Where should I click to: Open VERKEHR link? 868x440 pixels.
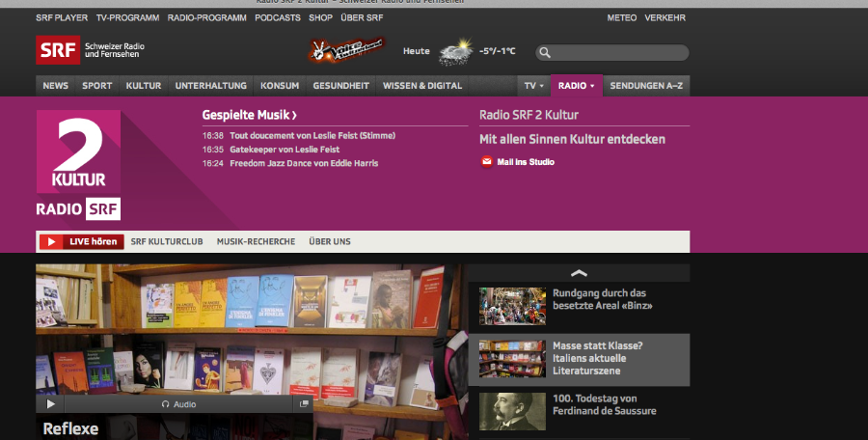[665, 17]
